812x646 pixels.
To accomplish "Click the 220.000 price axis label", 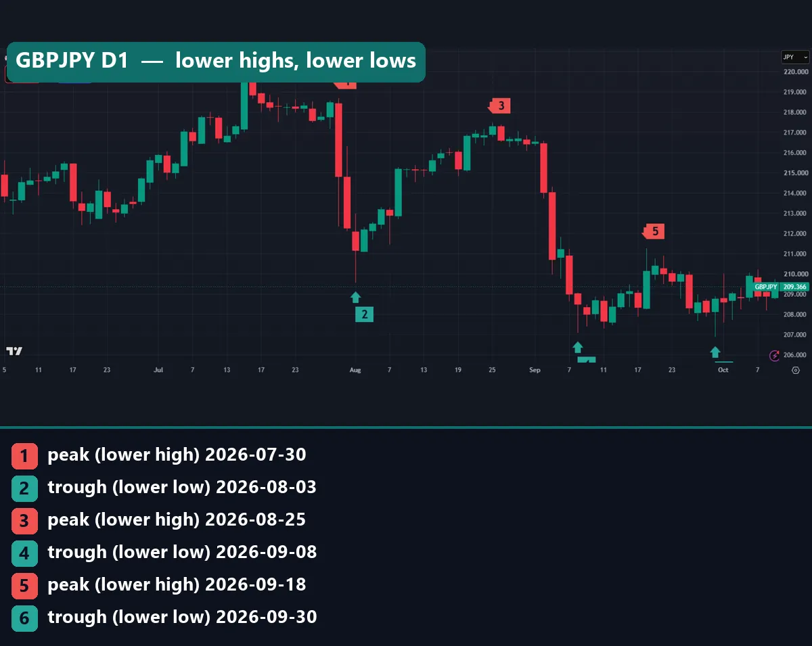I will tap(795, 72).
